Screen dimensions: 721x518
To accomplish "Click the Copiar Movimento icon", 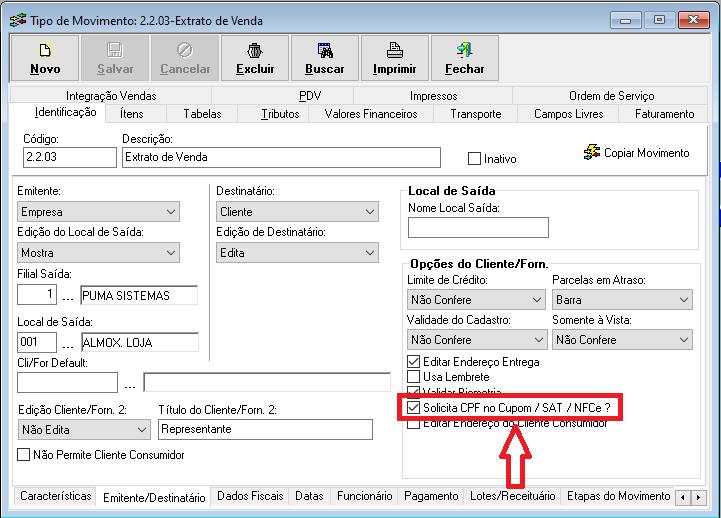I will click(x=591, y=153).
